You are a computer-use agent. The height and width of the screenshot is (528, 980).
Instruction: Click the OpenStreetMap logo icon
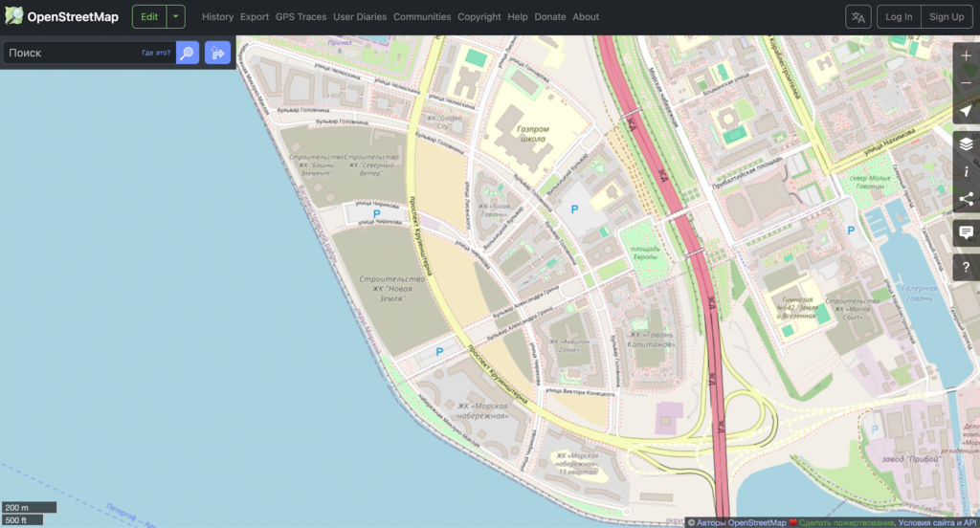(x=14, y=16)
